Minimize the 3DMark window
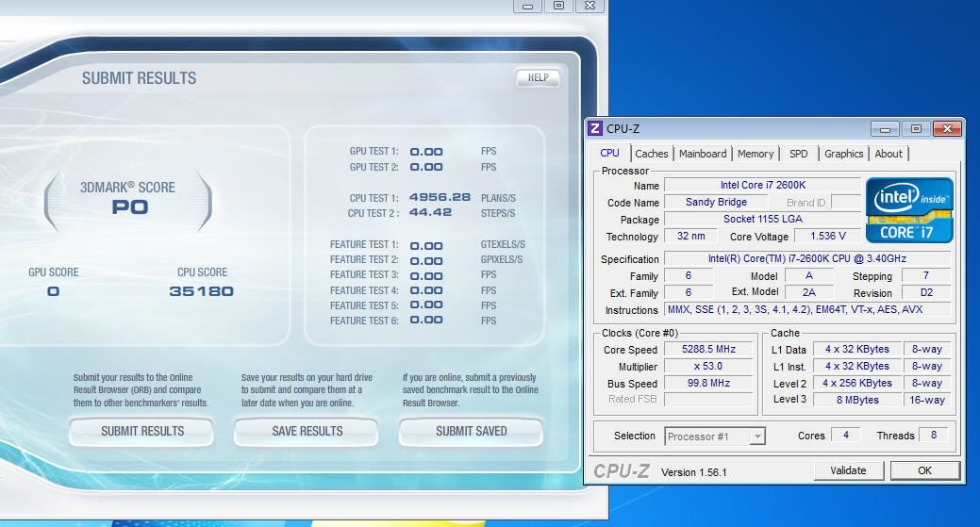Viewport: 980px width, 527px height. (527, 6)
